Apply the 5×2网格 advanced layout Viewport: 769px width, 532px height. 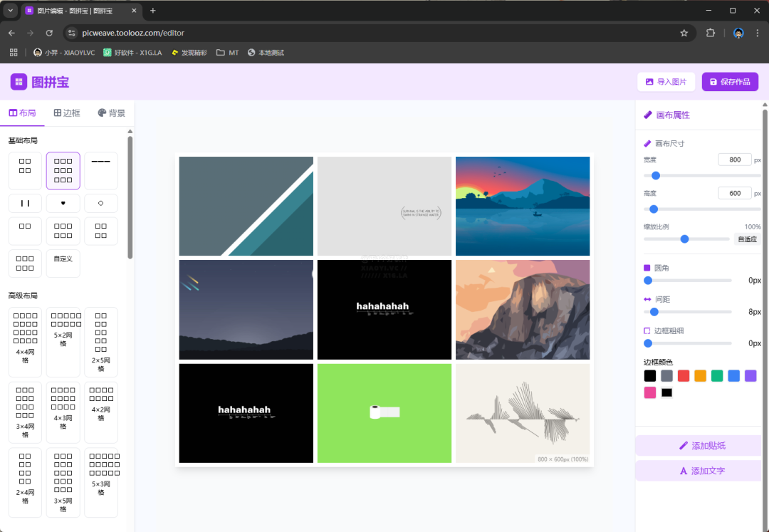tap(63, 343)
